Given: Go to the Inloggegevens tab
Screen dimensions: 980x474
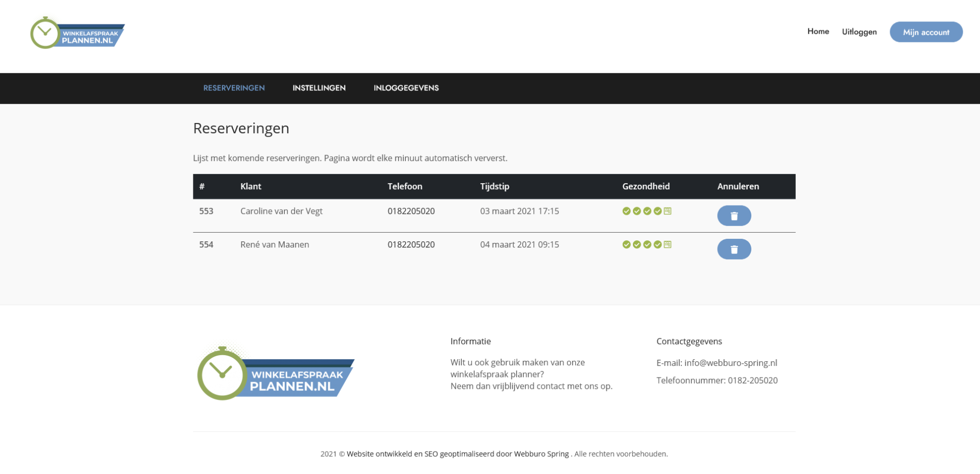Looking at the screenshot, I should tap(406, 88).
